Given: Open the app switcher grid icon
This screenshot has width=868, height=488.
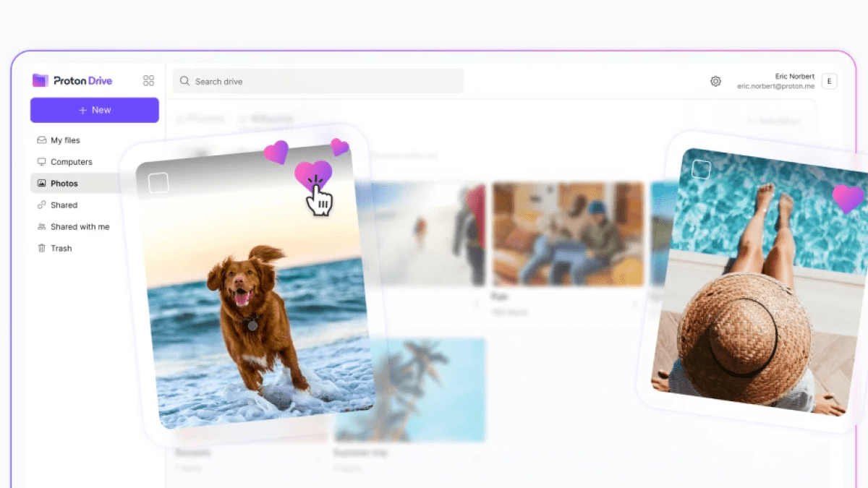Looking at the screenshot, I should [x=149, y=80].
